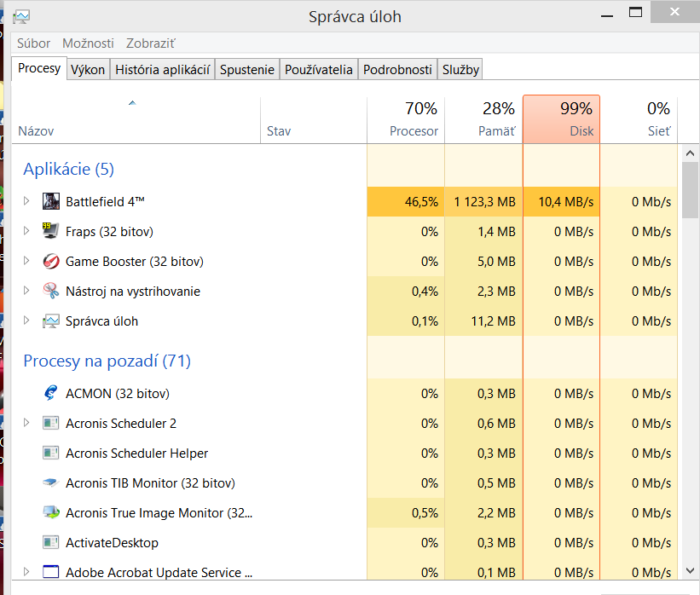
Task: Switch to the Podrobnosti tab
Action: pos(398,70)
